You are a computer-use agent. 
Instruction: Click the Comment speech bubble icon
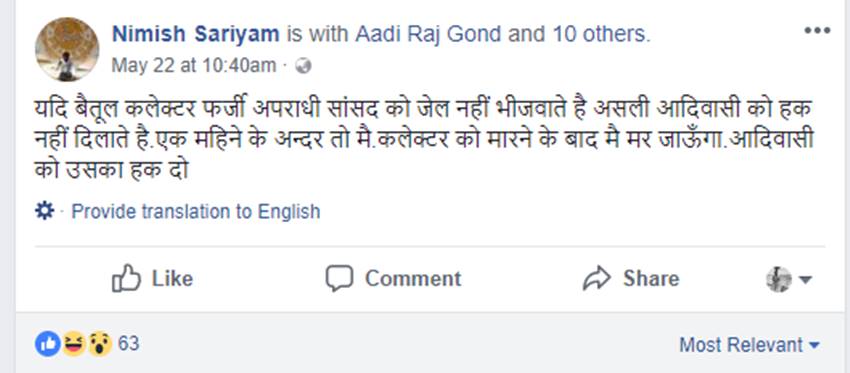click(x=339, y=279)
